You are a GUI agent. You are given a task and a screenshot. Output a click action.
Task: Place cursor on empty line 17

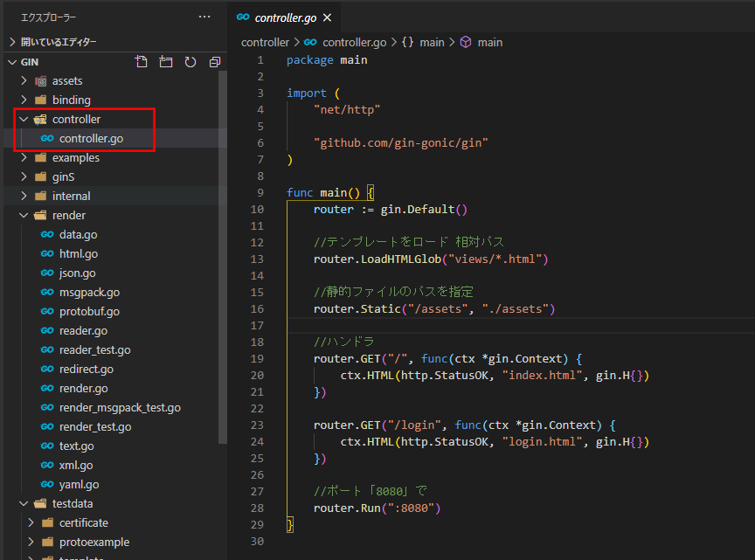point(520,326)
